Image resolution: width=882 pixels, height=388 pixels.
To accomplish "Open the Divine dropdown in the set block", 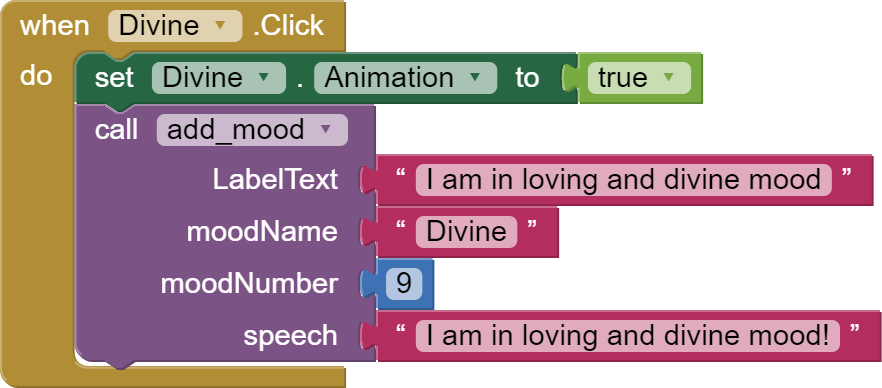I will [x=218, y=78].
